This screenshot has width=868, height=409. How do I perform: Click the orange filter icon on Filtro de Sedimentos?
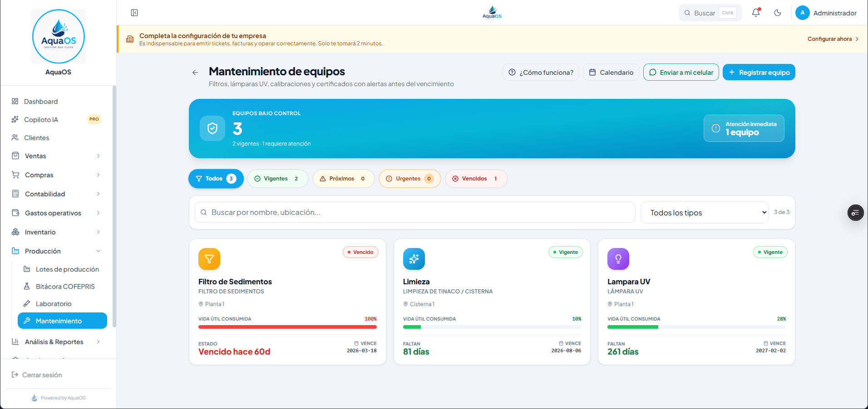[x=209, y=259]
